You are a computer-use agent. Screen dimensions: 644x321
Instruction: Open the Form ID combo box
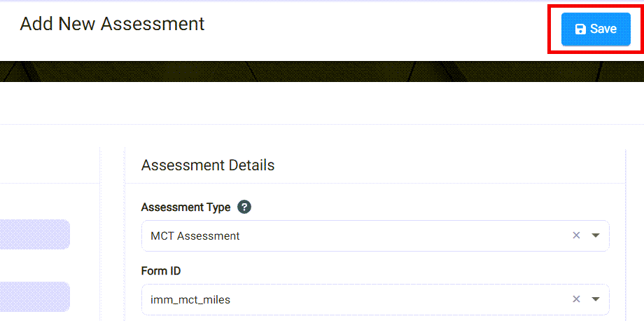[350, 299]
